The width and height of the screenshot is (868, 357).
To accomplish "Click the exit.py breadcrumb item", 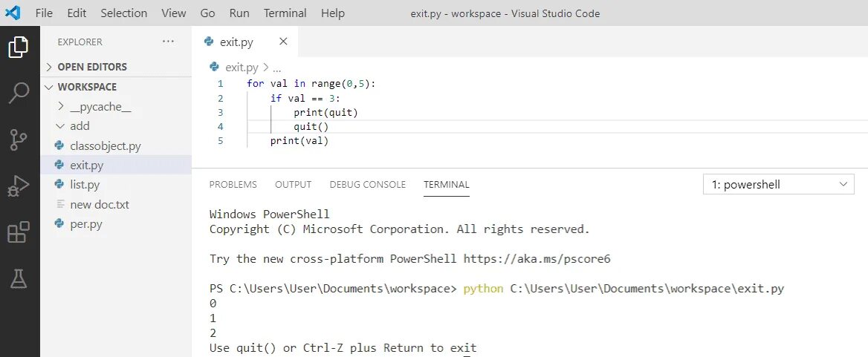I will (241, 67).
